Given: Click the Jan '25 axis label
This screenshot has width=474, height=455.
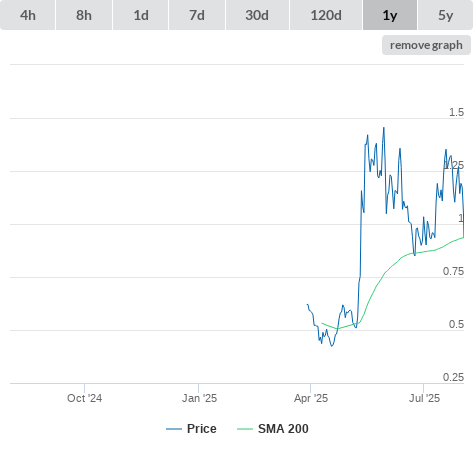Looking at the screenshot, I should (199, 398).
